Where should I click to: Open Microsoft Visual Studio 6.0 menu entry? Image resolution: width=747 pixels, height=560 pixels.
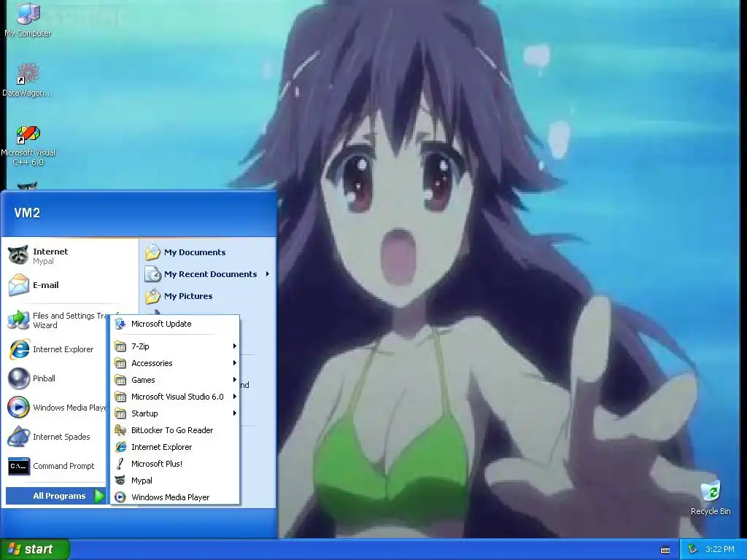point(175,396)
